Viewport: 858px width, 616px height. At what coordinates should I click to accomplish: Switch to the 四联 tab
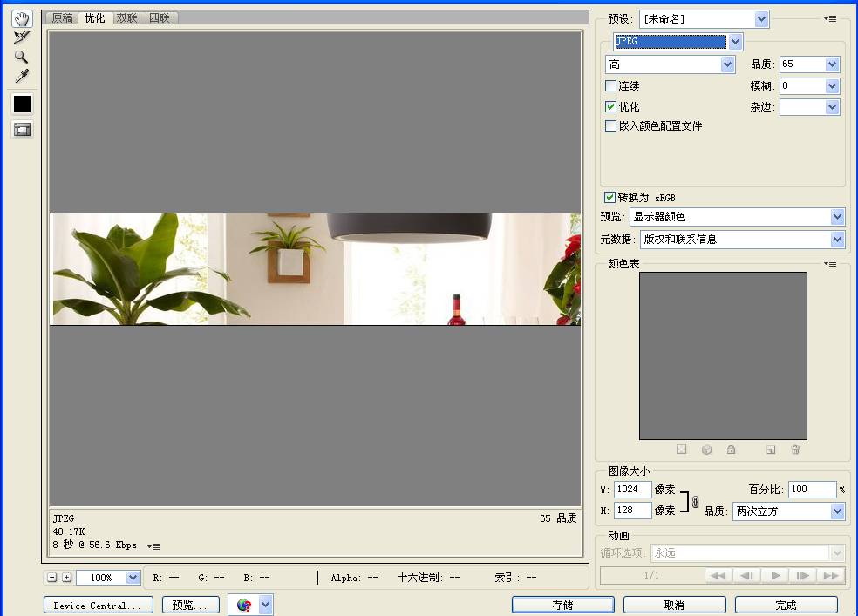pyautogui.click(x=160, y=17)
